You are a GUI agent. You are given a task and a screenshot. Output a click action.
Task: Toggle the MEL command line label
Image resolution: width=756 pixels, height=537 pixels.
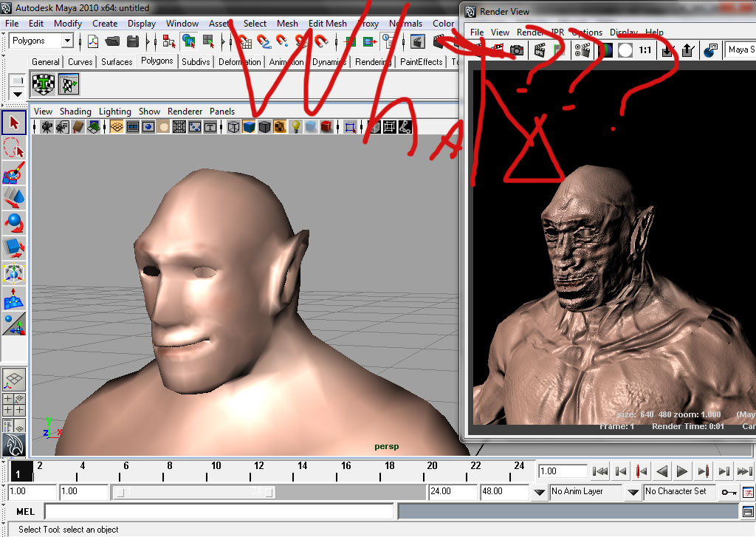[25, 511]
